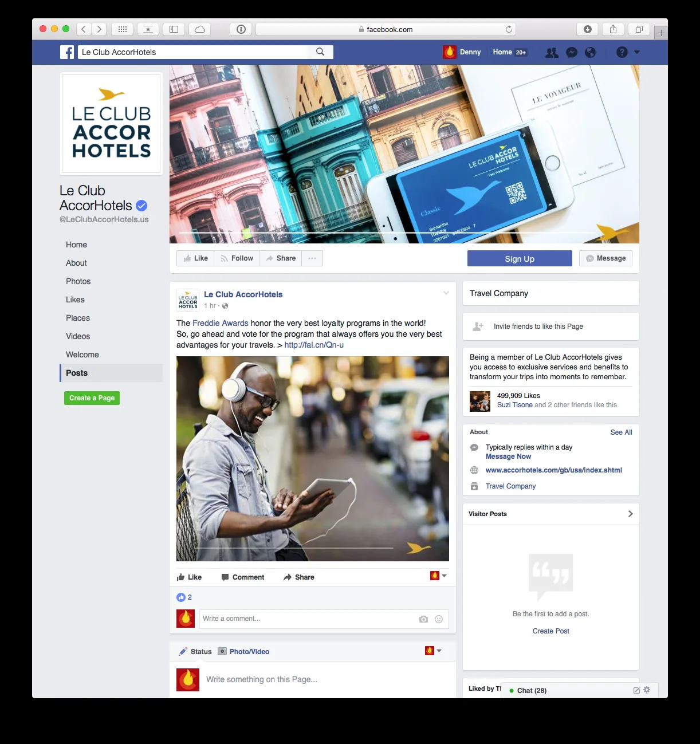The image size is (700, 744).
Task: Click Share below the post
Action: [x=299, y=577]
